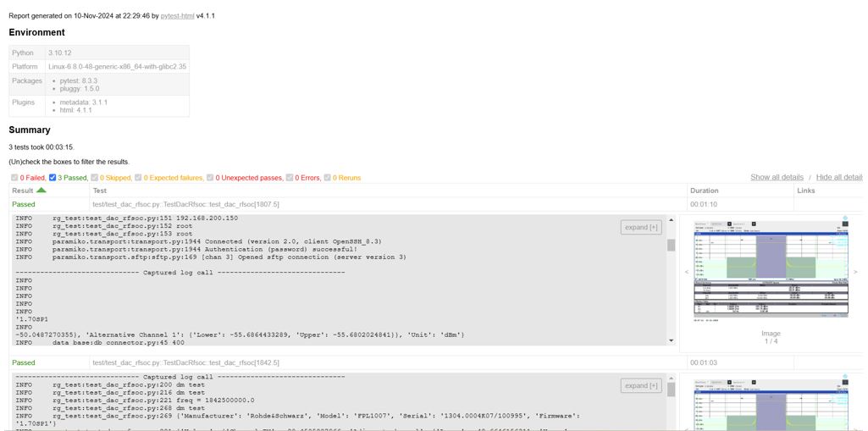Show next image in first test's gallery
The width and height of the screenshot is (868, 431).
point(854,272)
